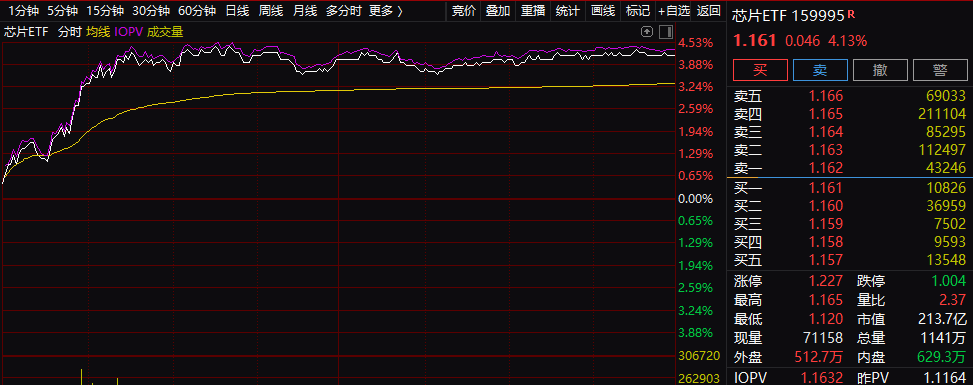Click the 跌停 price 1.004
The image size is (973, 385).
[949, 281]
